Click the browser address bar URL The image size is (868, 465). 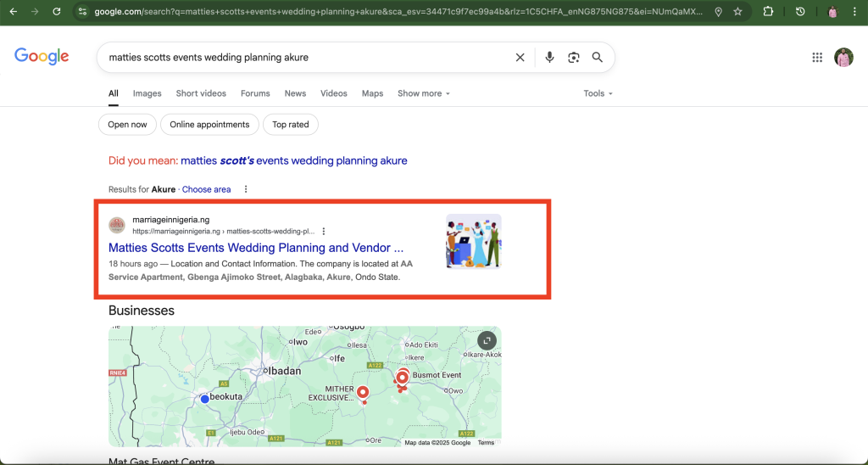coord(398,11)
